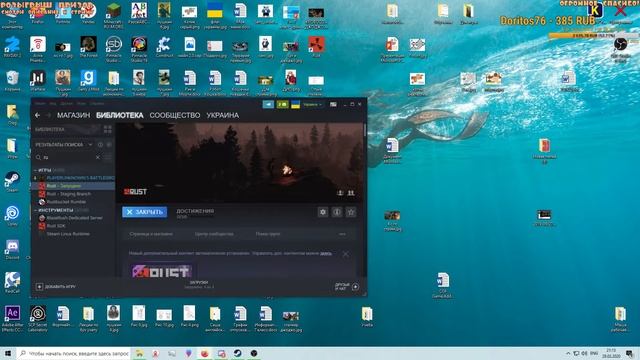Open ЗАГРУЗКИ downloads at Steam bottom

click(x=199, y=284)
